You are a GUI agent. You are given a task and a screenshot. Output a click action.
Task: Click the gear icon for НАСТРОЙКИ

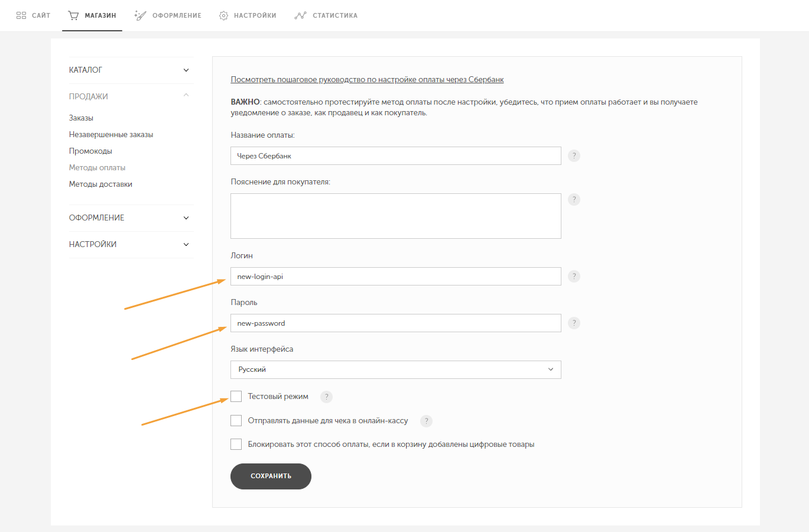click(223, 15)
